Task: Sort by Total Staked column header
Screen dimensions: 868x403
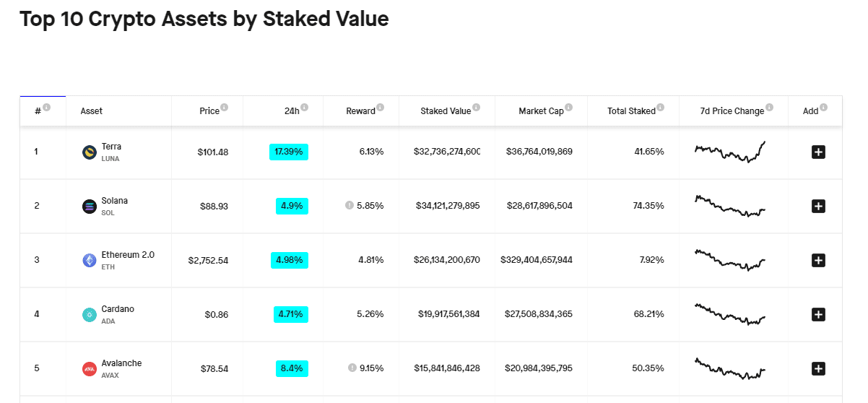Action: pyautogui.click(x=631, y=111)
